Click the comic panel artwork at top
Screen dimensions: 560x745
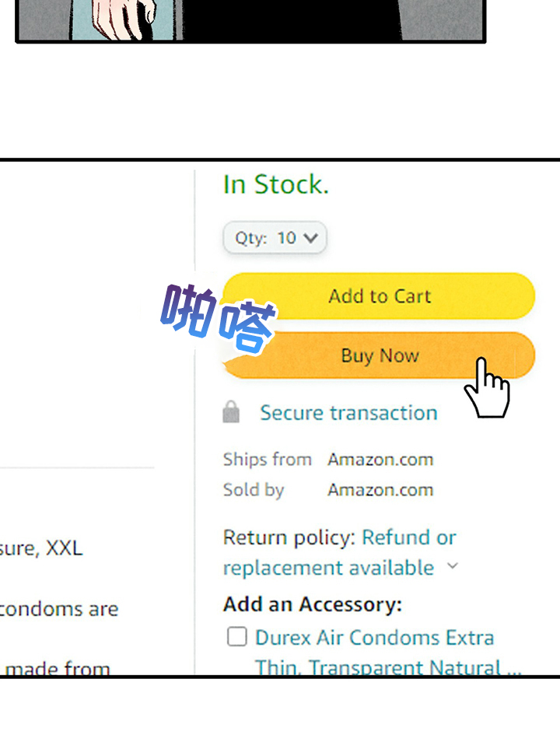point(250,20)
